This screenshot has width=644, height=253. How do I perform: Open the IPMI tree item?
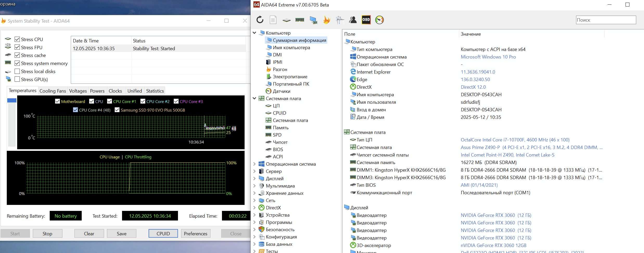click(x=277, y=62)
